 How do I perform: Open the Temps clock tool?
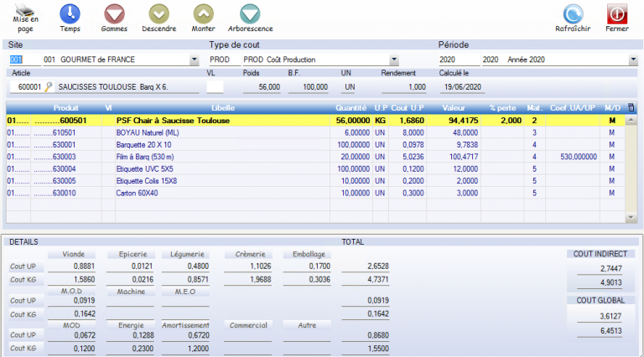70,14
